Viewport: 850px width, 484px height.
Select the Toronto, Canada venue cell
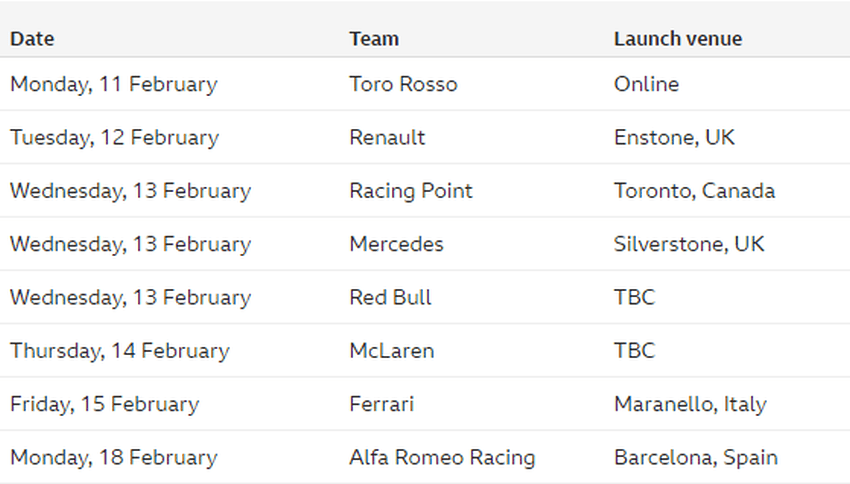pos(694,191)
